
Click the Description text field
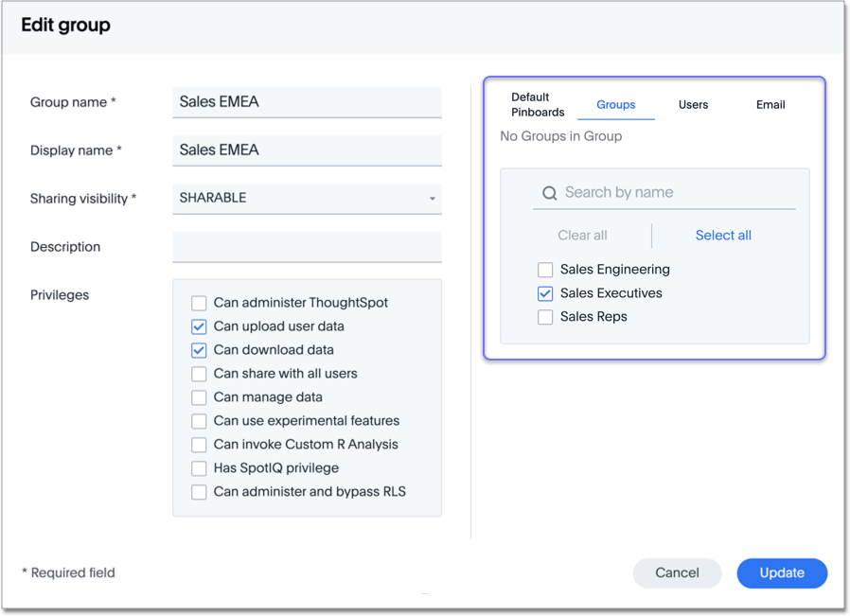(x=307, y=247)
